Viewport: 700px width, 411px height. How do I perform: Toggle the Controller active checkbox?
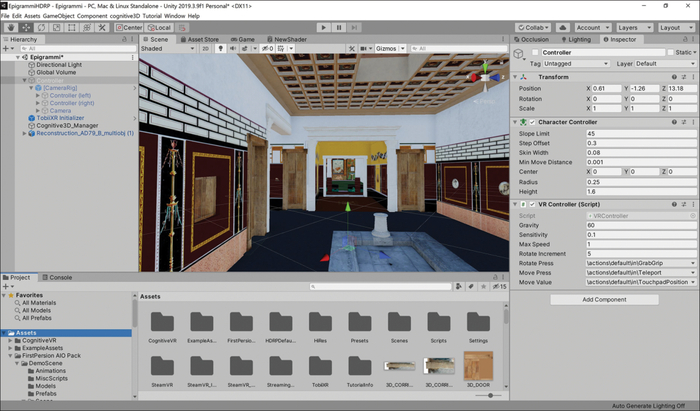(534, 52)
